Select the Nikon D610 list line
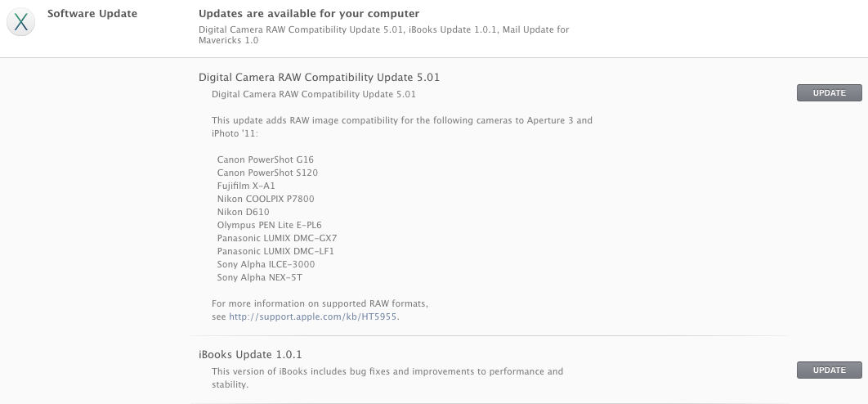Image resolution: width=868 pixels, height=404 pixels. pos(243,212)
